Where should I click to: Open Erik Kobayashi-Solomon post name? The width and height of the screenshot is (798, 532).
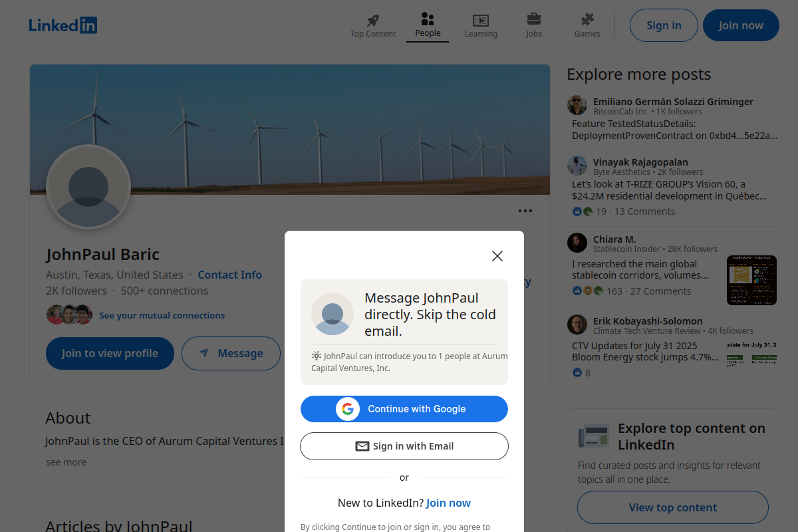648,321
